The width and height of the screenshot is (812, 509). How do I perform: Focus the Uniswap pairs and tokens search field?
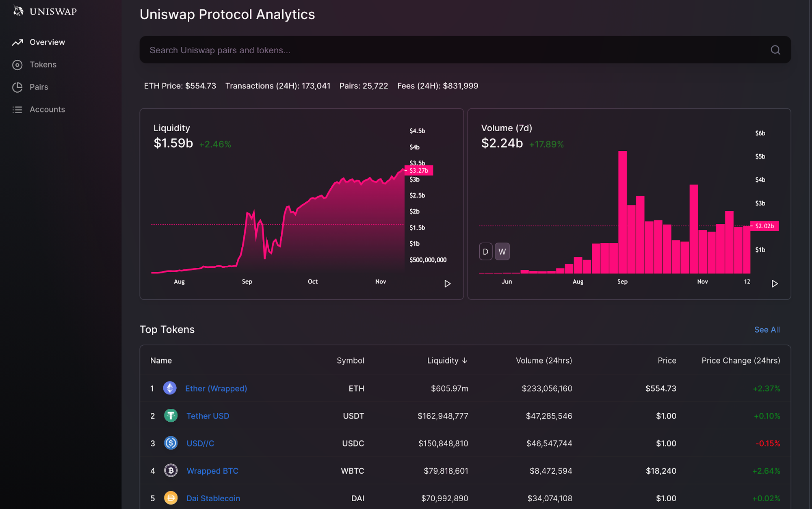pos(465,50)
